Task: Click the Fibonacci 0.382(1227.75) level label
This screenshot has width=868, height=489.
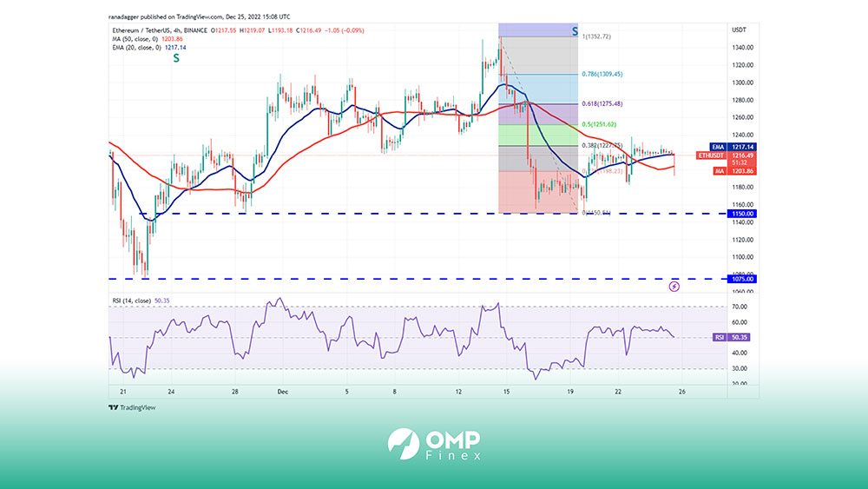Action: [602, 146]
